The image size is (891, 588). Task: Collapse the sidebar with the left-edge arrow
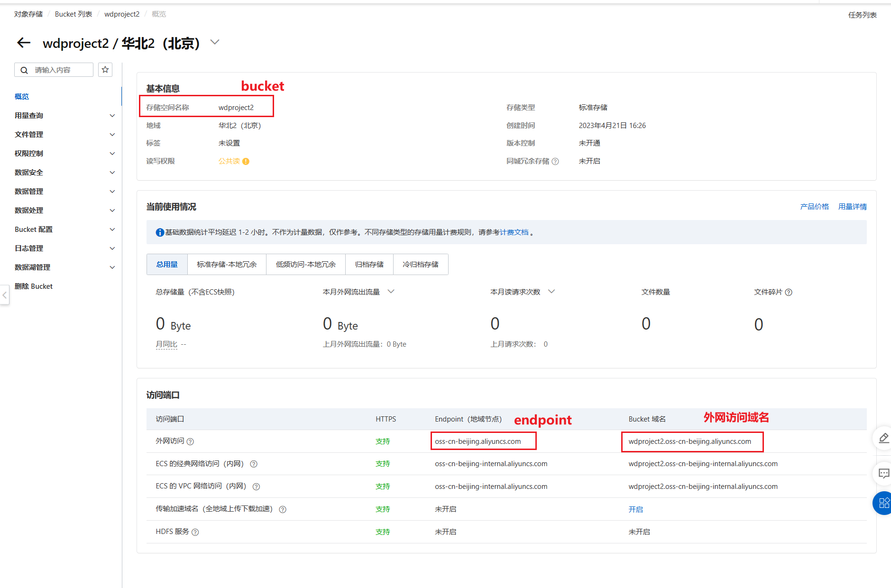4,295
